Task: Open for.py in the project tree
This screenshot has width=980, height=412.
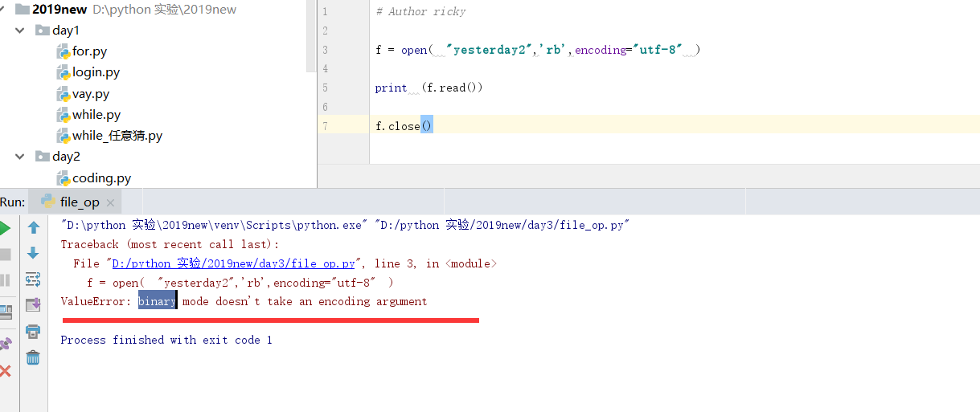Action: click(89, 51)
